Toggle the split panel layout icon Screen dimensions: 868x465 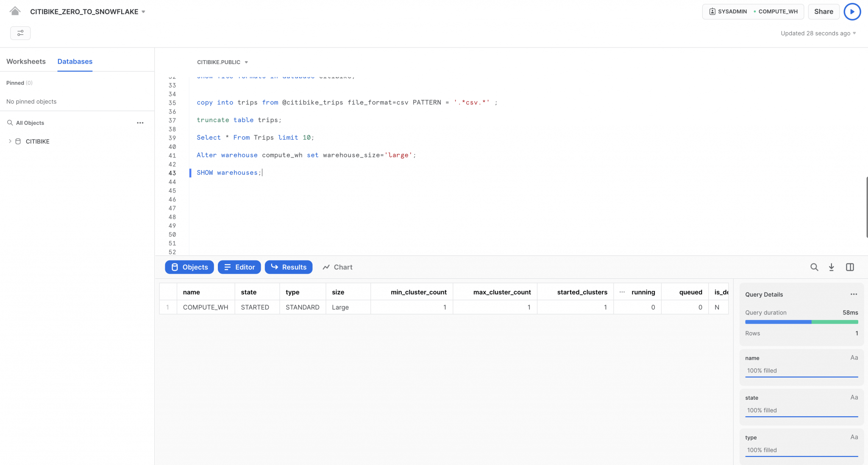pyautogui.click(x=850, y=267)
